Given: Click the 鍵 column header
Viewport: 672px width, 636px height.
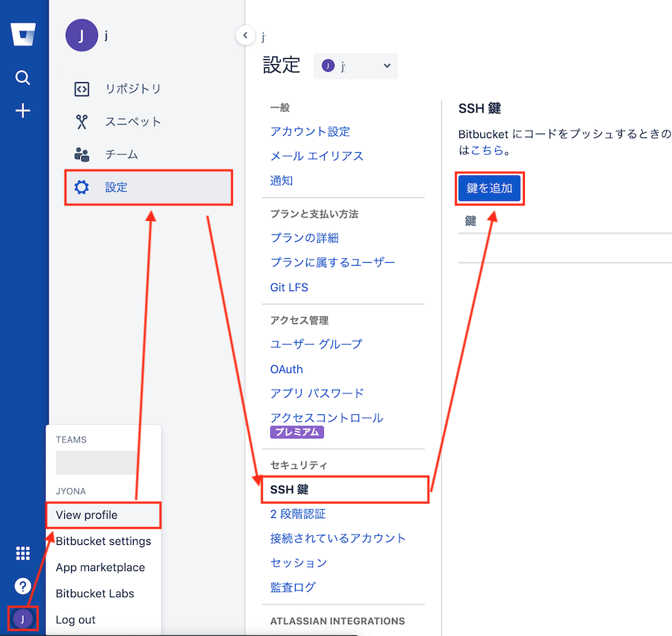Looking at the screenshot, I should point(470,221).
